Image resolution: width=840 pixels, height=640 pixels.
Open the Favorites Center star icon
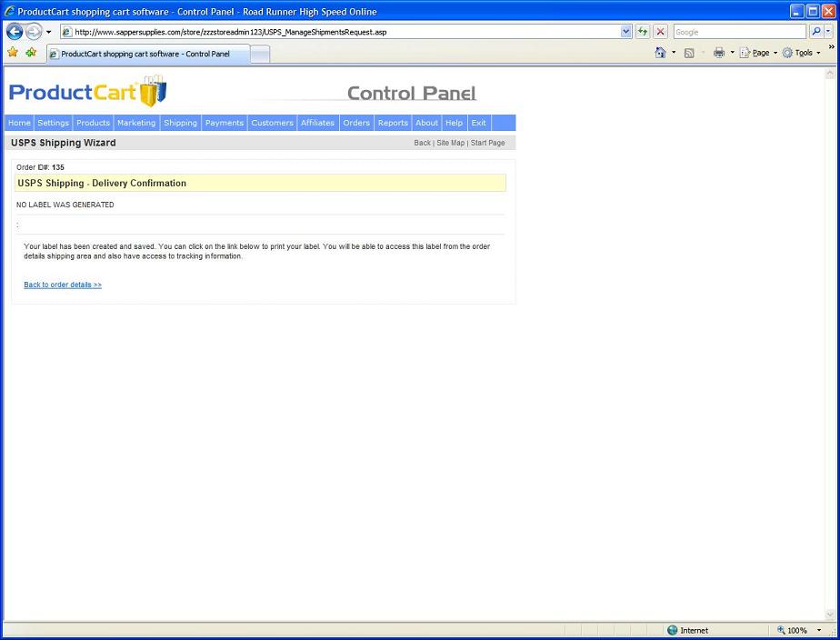13,53
